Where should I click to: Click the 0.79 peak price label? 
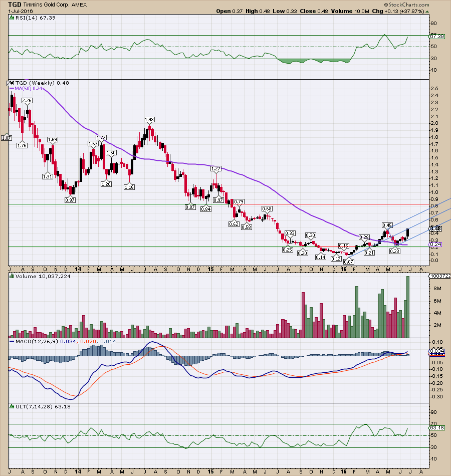(x=239, y=201)
